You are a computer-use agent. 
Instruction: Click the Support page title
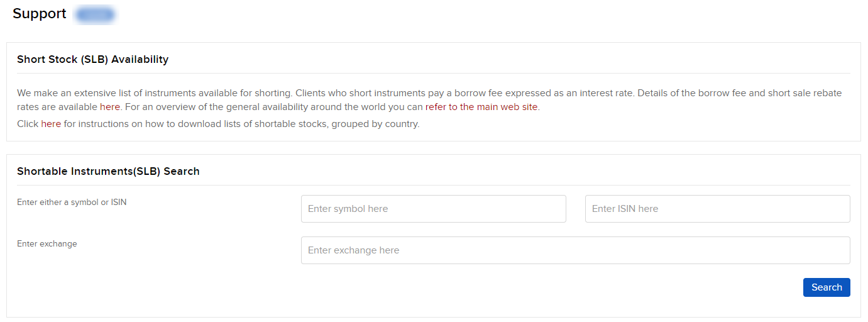[40, 14]
